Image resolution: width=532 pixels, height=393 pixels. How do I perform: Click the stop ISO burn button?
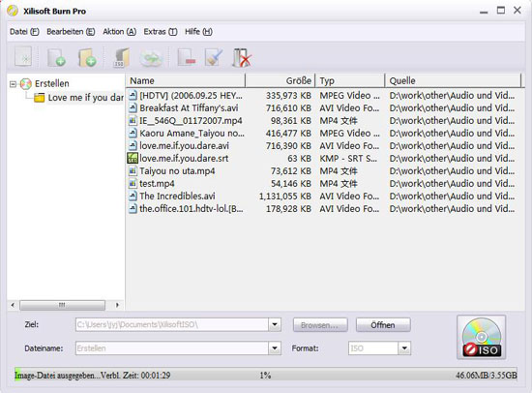[481, 337]
